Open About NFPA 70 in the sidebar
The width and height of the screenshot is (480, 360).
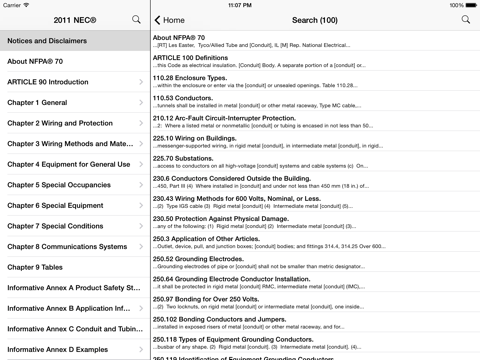click(x=75, y=61)
